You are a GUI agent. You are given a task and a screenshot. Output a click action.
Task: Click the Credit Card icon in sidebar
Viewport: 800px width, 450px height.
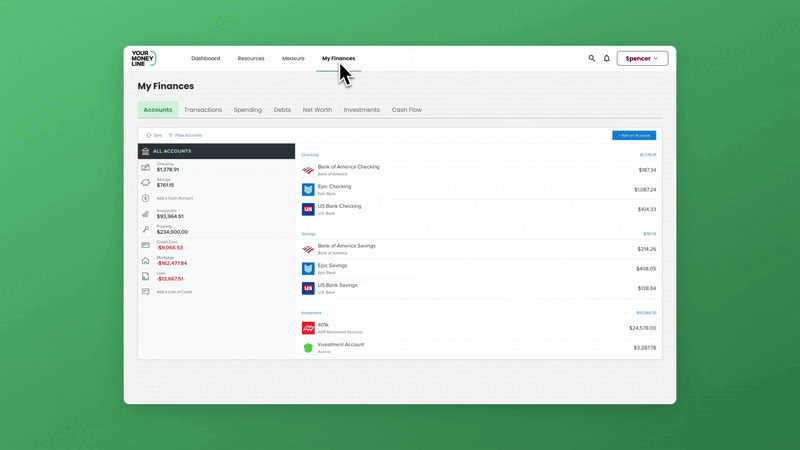[145, 245]
